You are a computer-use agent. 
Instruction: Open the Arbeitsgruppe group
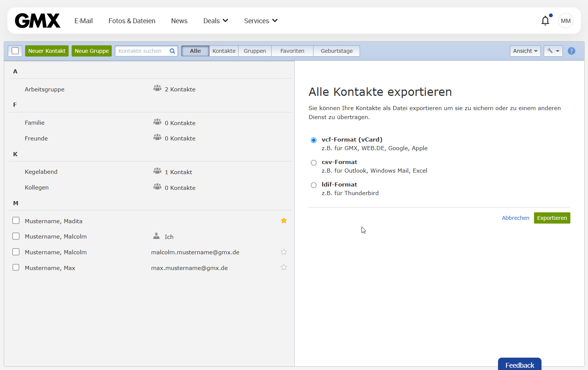coord(45,89)
